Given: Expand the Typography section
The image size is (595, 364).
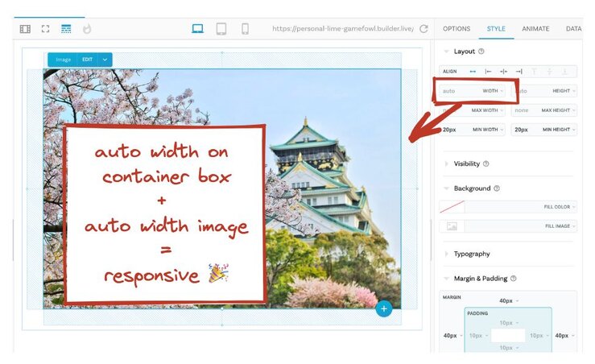Looking at the screenshot, I should tap(446, 254).
